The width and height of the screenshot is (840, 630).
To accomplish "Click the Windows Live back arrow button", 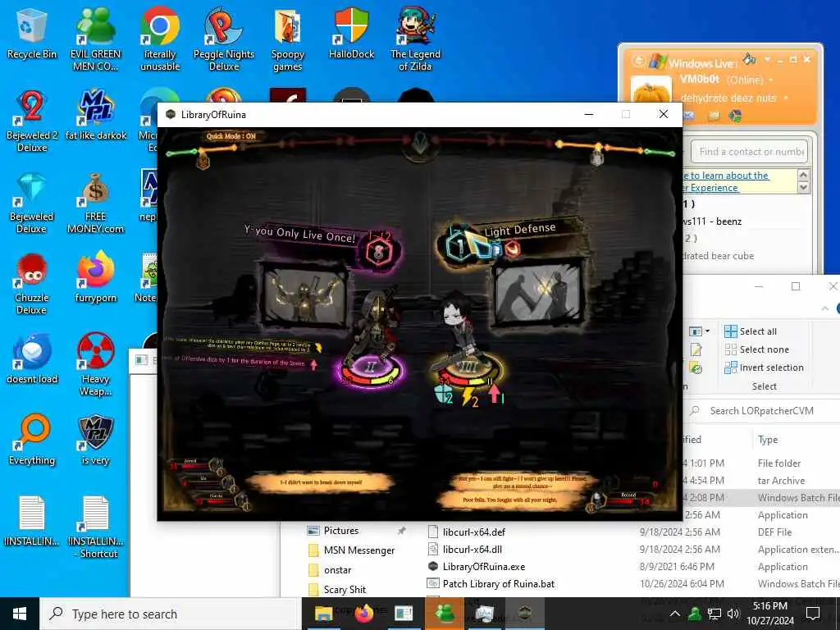I will click(x=638, y=61).
